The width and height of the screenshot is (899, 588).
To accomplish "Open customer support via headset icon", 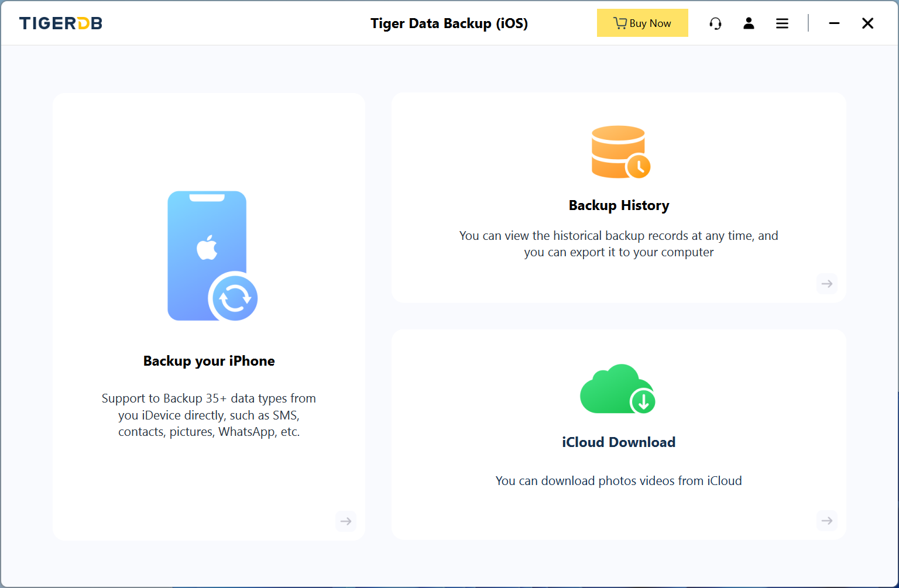I will pyautogui.click(x=715, y=23).
